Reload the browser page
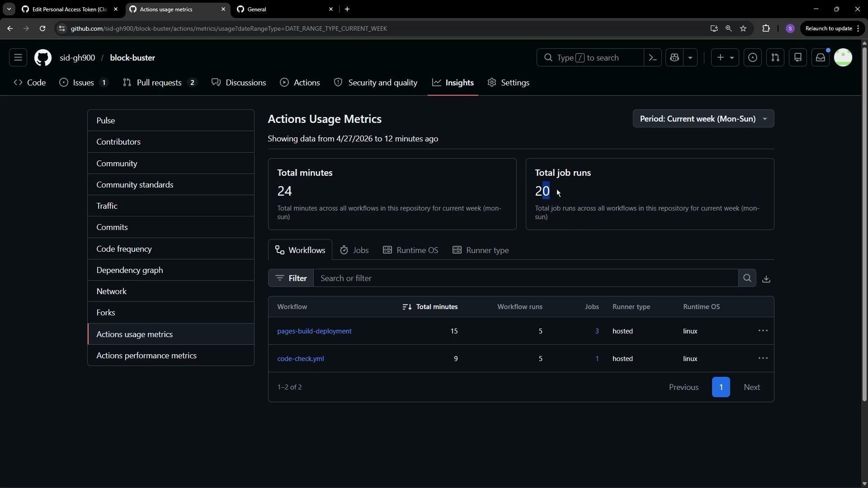Image resolution: width=868 pixels, height=488 pixels. [42, 28]
